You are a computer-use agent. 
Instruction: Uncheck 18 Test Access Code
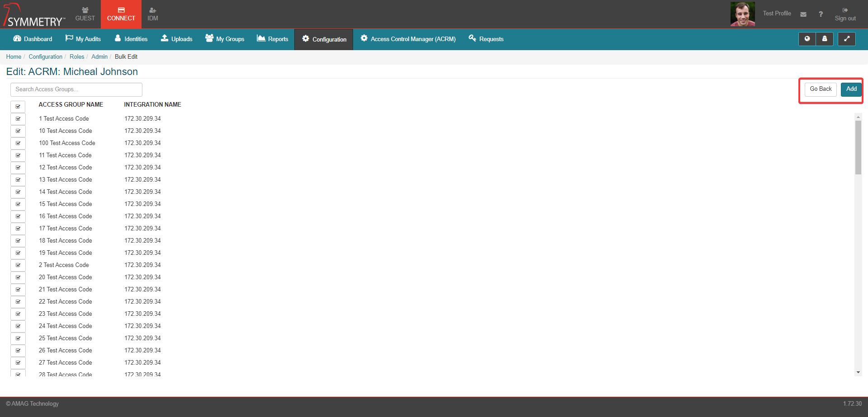click(x=18, y=241)
